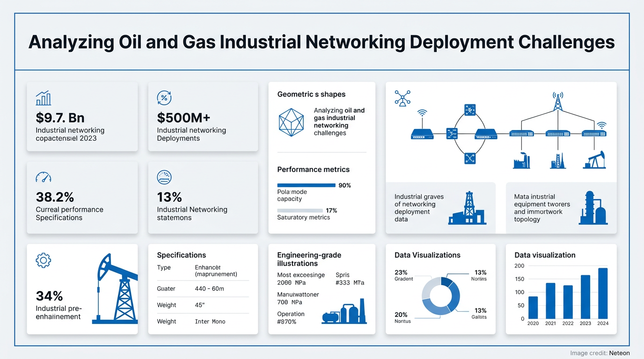Adjust the 90% Pola mode capacity bar
Image resolution: width=644 pixels, height=359 pixels.
(x=306, y=185)
